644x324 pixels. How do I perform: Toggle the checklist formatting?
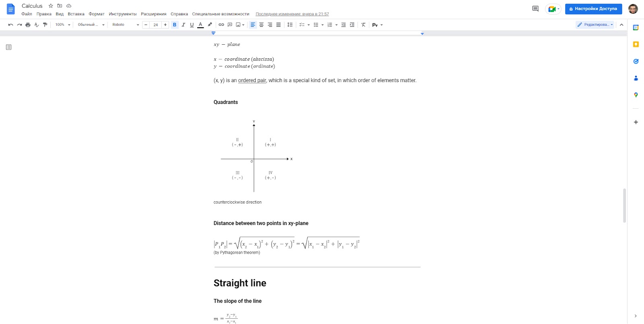tap(301, 25)
